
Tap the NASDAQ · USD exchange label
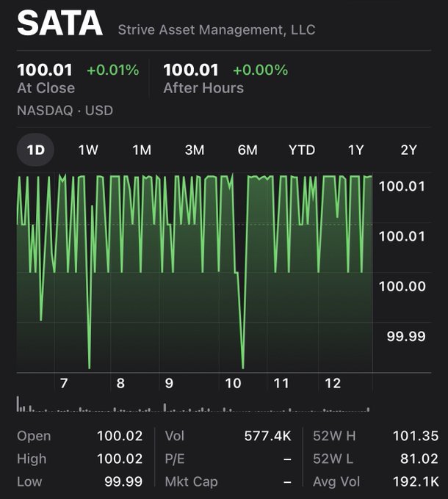(65, 110)
